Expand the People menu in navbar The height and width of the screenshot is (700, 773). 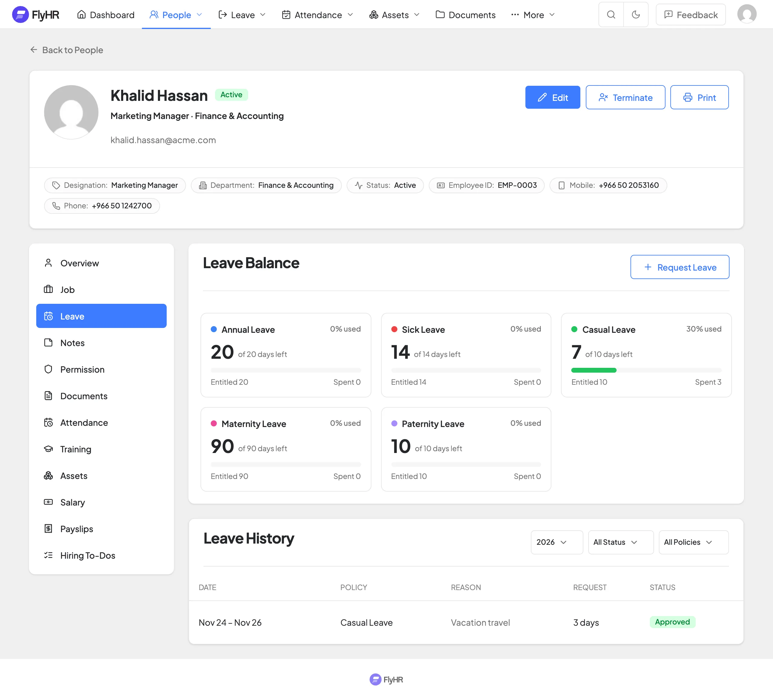176,14
